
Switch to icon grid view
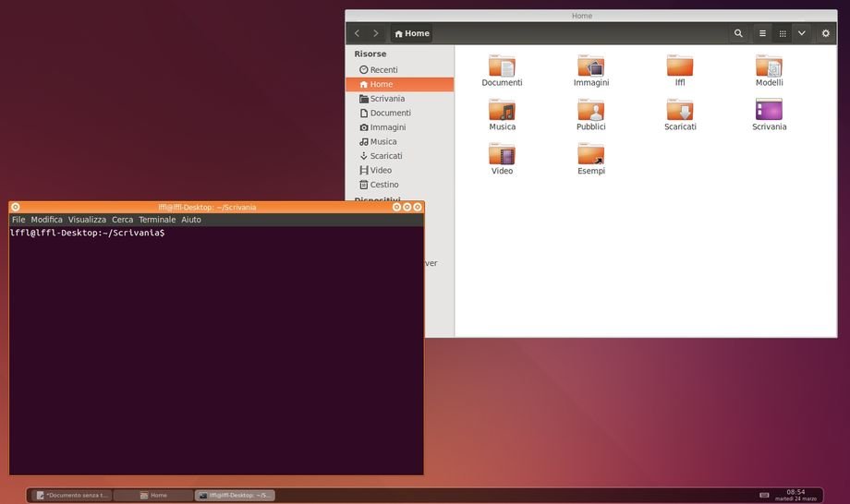point(783,33)
